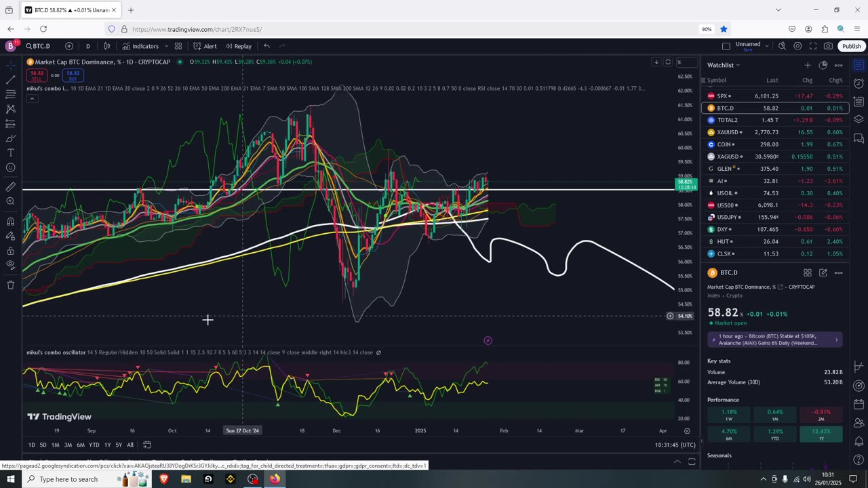Select the All time range

[130, 445]
